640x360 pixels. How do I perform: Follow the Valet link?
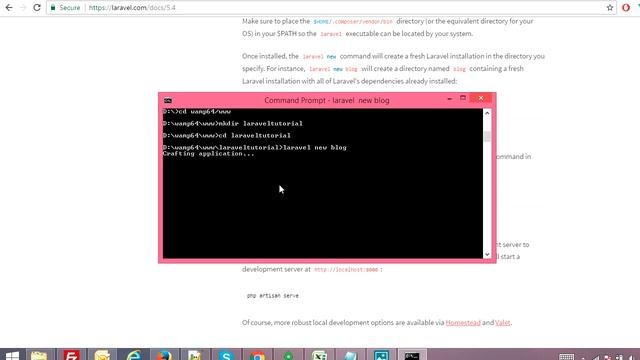click(x=502, y=322)
